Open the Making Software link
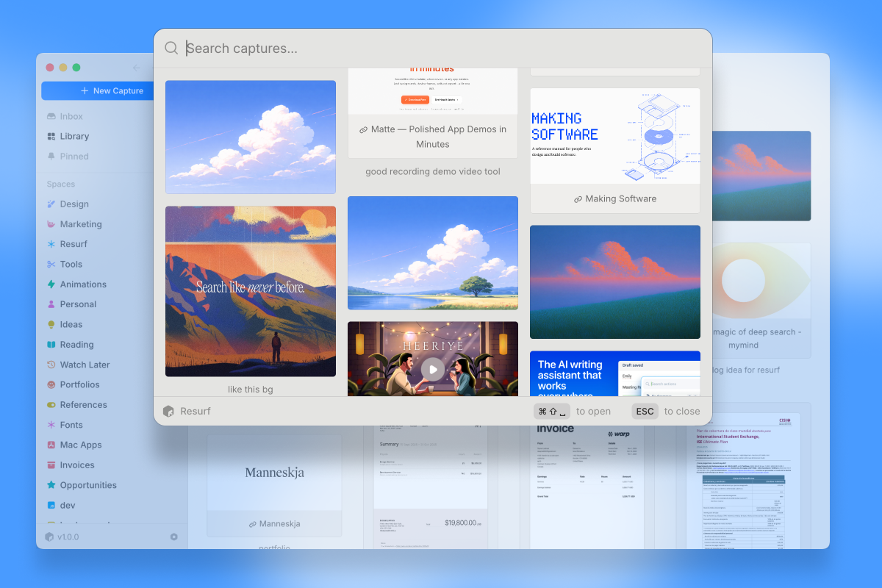This screenshot has height=588, width=882. 615,198
